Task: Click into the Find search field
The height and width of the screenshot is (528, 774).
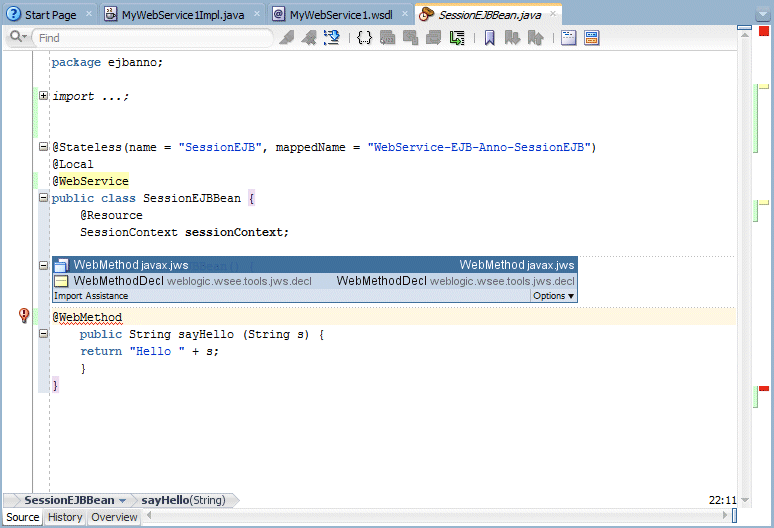Action: click(x=152, y=38)
